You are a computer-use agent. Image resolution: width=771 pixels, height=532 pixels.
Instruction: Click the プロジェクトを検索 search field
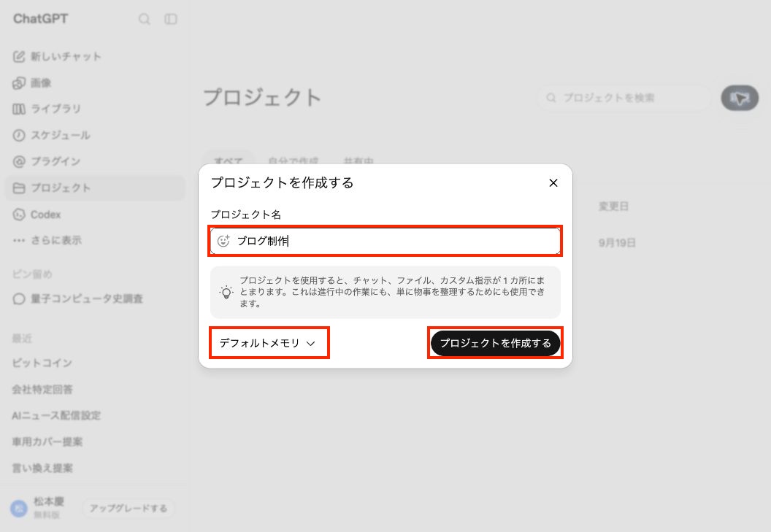click(624, 98)
